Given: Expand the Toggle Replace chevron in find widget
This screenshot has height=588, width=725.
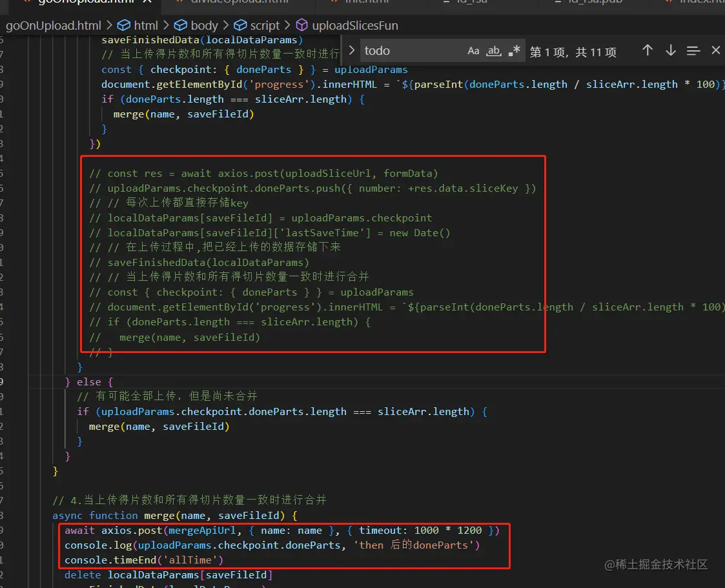Looking at the screenshot, I should click(352, 50).
